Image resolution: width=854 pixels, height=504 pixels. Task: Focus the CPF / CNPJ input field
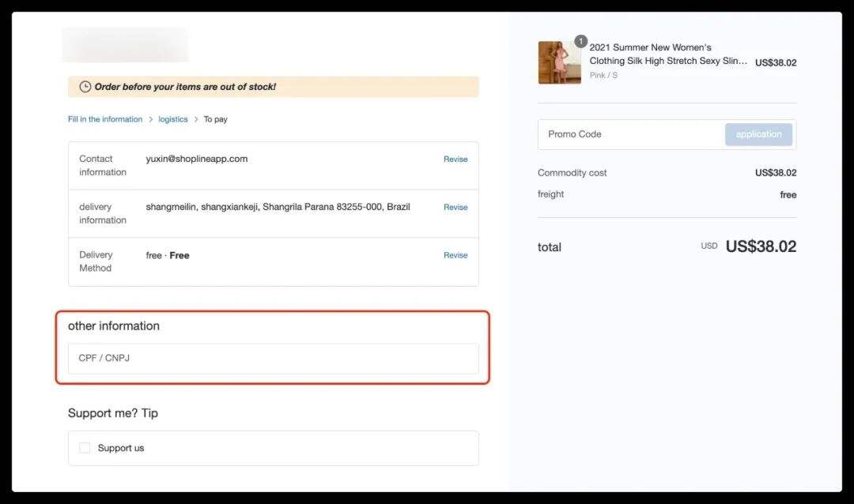tap(273, 358)
